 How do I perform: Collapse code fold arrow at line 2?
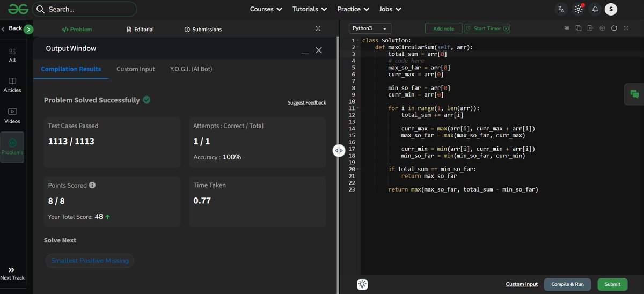click(x=358, y=47)
